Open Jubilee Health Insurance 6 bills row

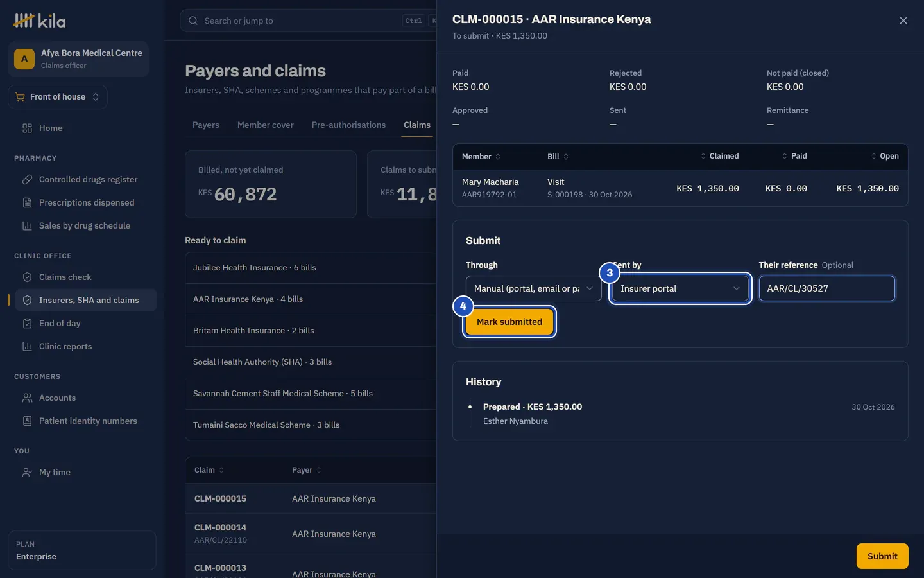click(311, 268)
